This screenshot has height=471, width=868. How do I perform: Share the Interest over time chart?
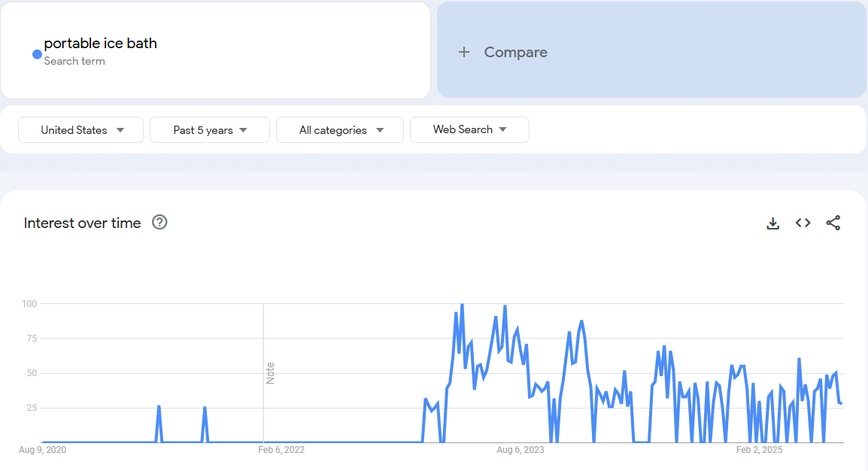coord(833,223)
